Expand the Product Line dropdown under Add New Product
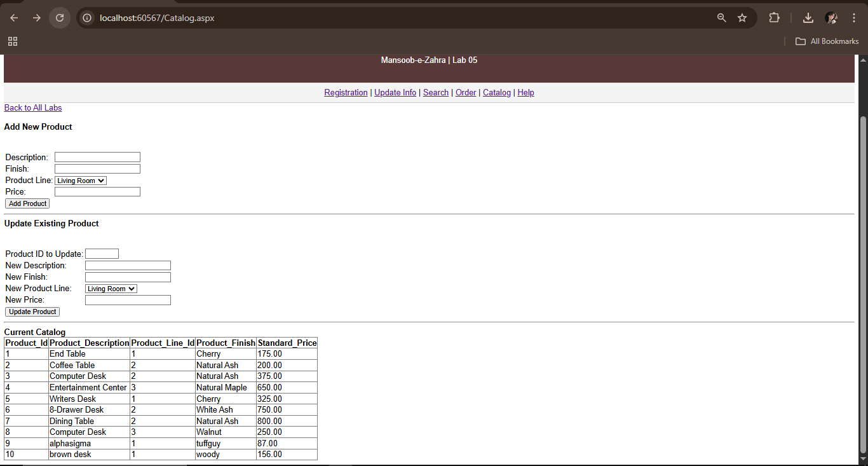868x466 pixels. [81, 181]
